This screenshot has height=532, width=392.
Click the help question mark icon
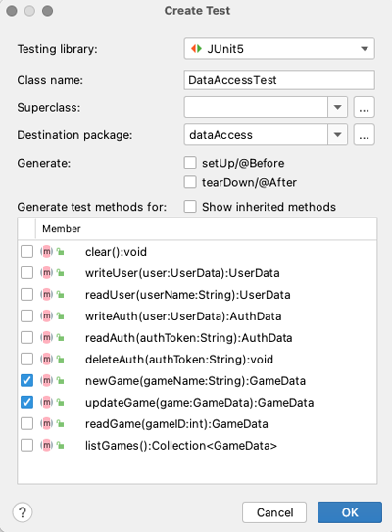23,512
